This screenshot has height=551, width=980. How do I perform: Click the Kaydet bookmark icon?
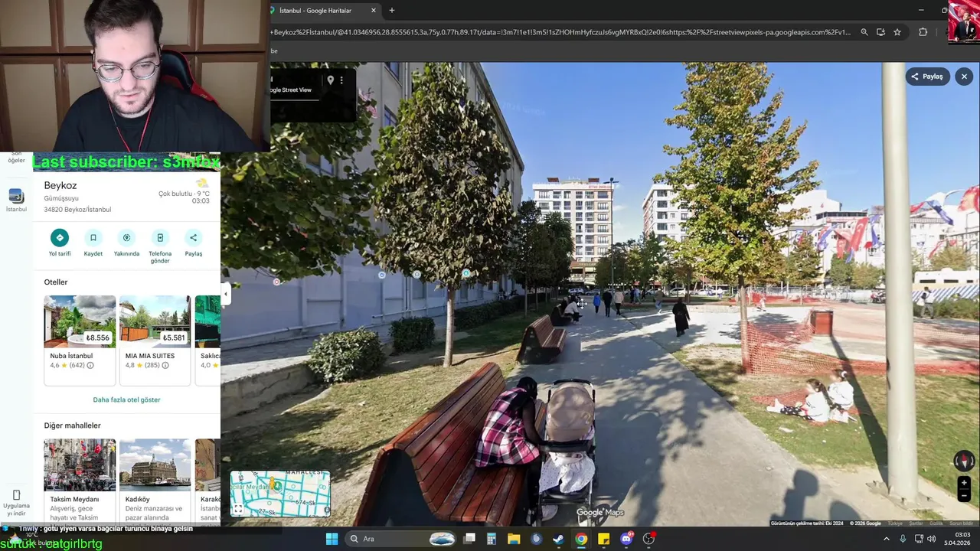(93, 237)
